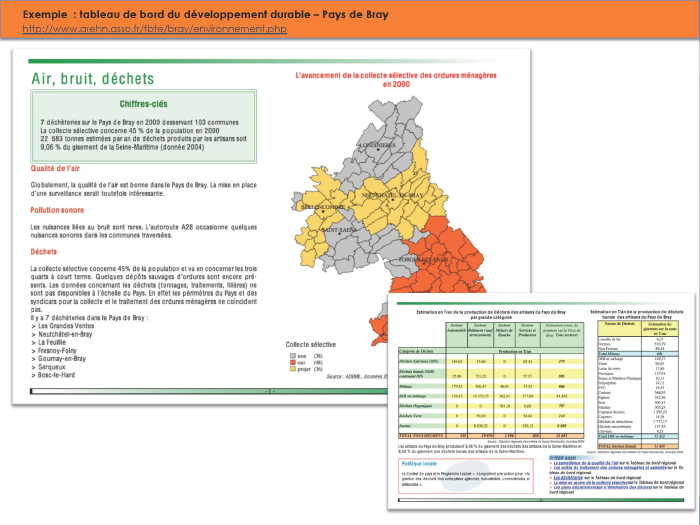
Task: Click the 'Collecte sélective' legend title
Action: [310, 345]
